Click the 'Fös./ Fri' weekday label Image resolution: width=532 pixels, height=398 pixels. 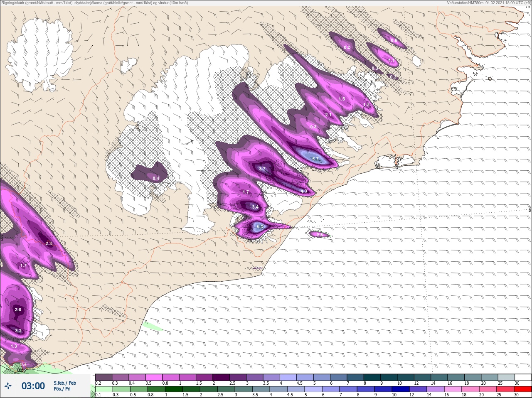tap(62, 389)
